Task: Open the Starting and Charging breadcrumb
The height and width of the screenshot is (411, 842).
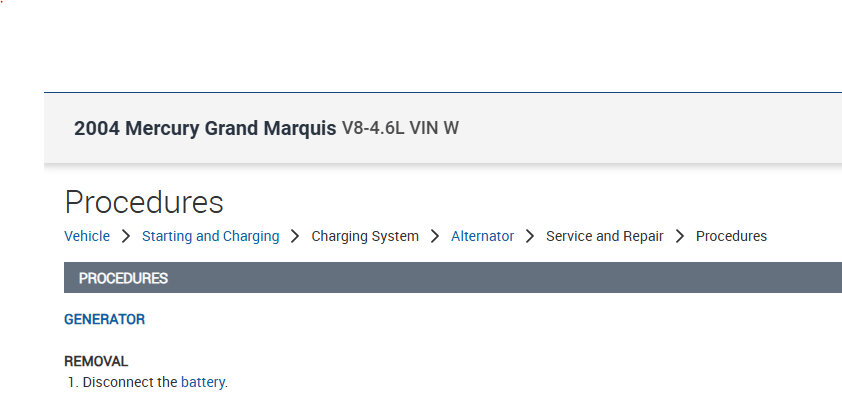Action: (x=210, y=237)
